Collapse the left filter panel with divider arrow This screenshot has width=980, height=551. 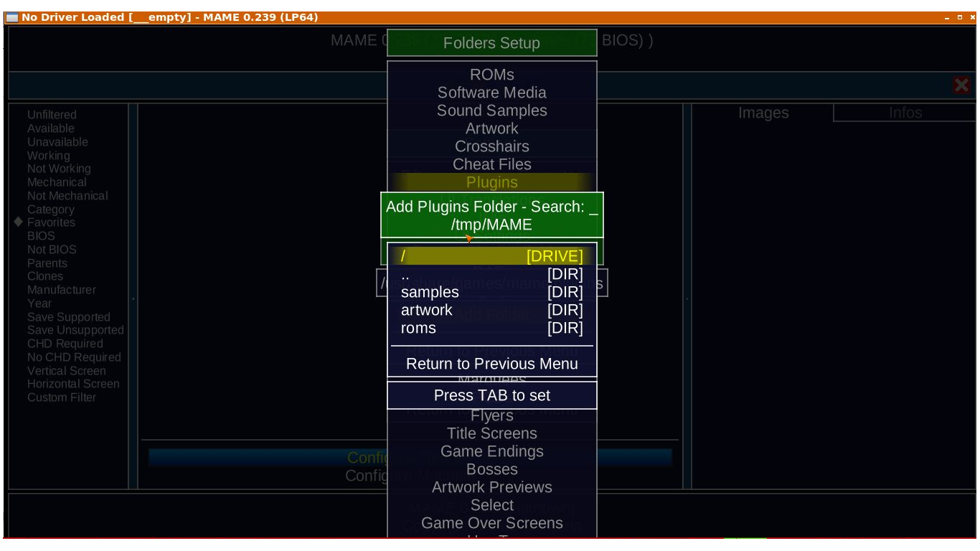point(133,298)
